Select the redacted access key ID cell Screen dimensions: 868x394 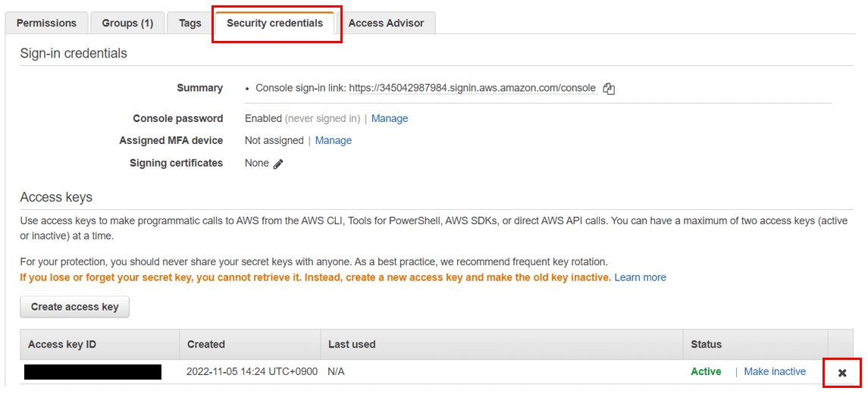[93, 372]
